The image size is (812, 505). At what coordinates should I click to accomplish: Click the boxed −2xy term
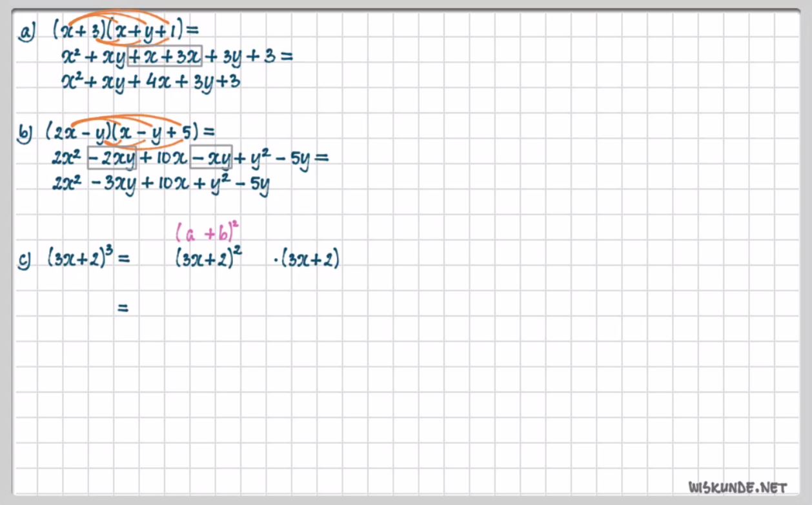[x=112, y=158]
